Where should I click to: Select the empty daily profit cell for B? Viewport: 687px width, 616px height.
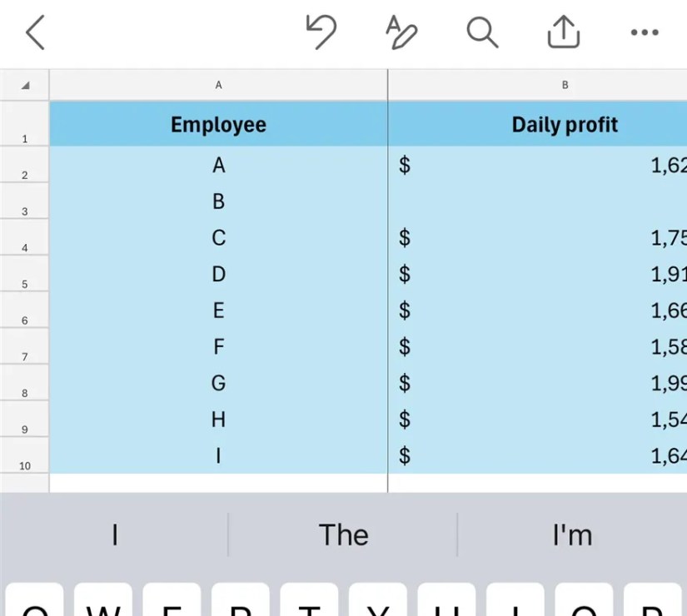(x=538, y=201)
